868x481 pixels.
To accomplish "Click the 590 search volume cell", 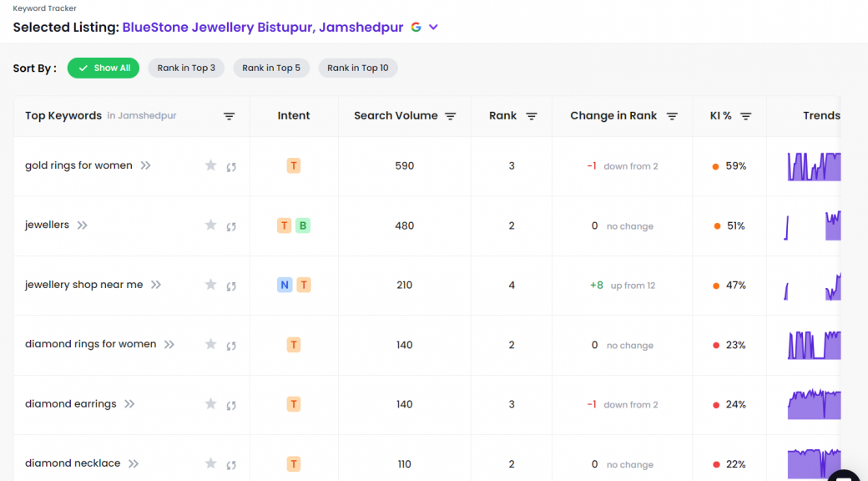I will [405, 165].
